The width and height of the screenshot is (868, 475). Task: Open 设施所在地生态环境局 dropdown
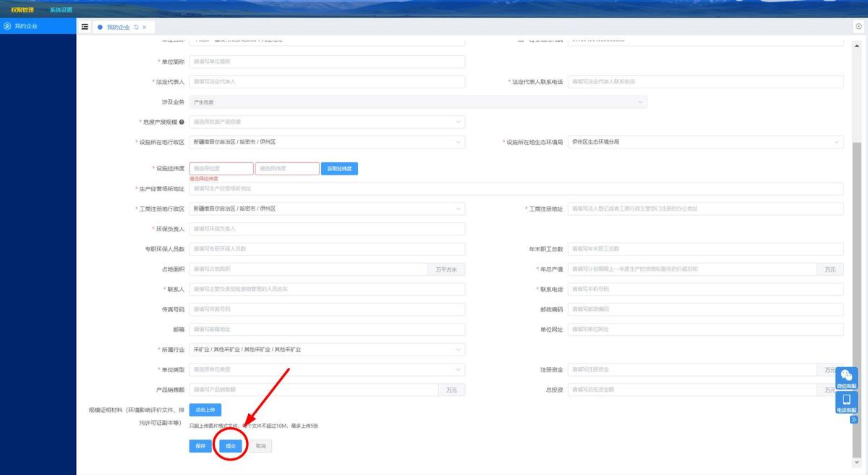pos(706,142)
